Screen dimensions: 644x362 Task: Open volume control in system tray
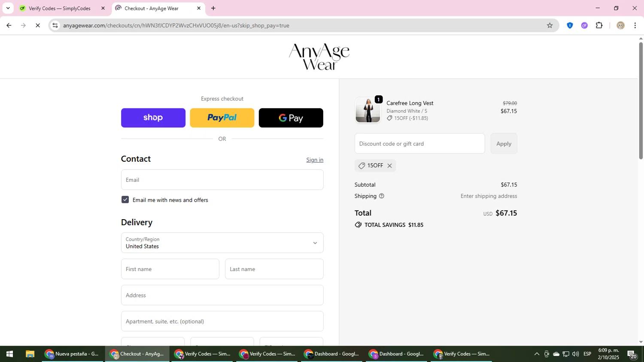pyautogui.click(x=575, y=354)
